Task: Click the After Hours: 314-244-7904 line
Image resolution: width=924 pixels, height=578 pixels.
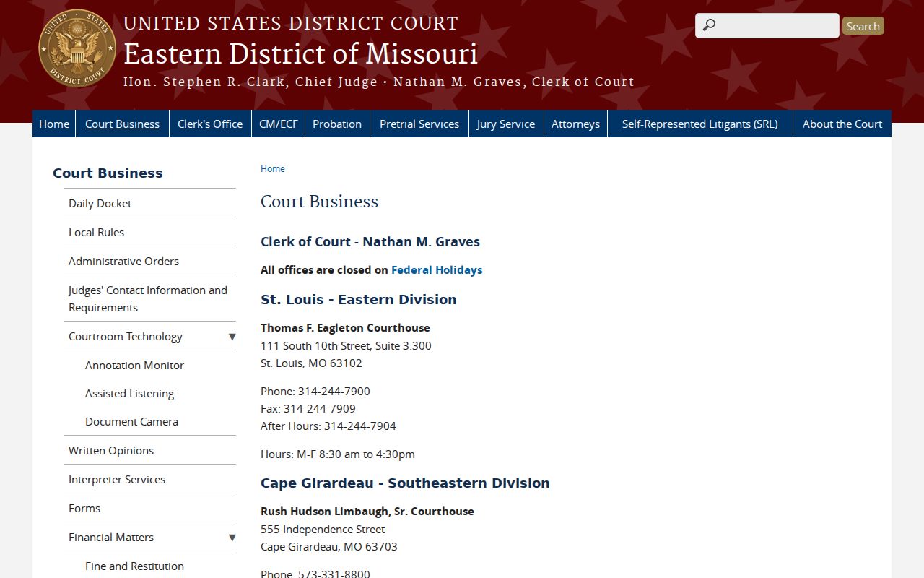Action: point(328,426)
